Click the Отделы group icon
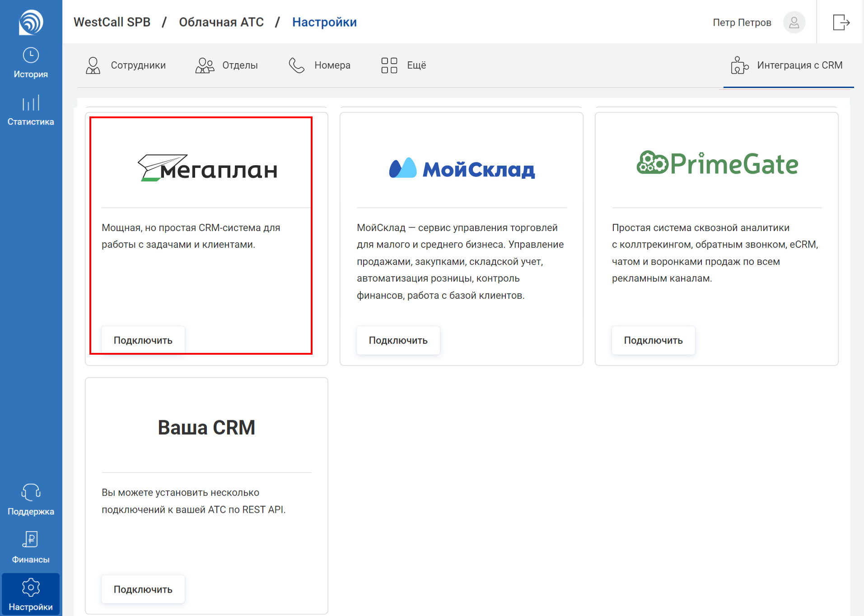The height and width of the screenshot is (616, 864). (x=205, y=65)
